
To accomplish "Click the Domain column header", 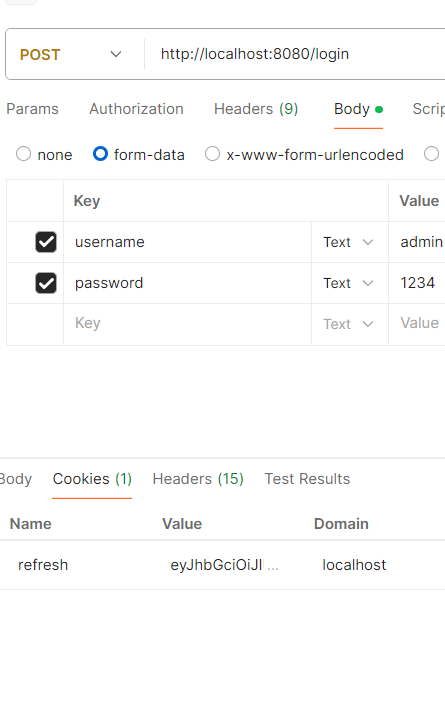I will (x=341, y=524).
